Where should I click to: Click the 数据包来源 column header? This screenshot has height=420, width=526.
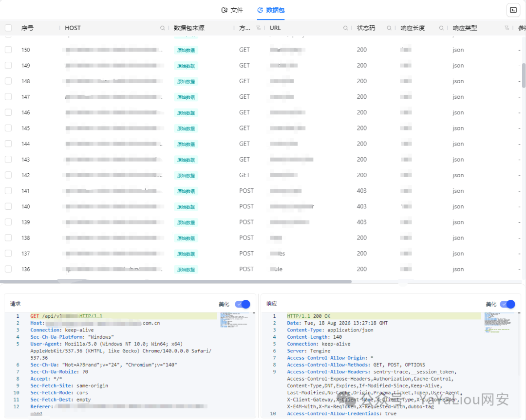[189, 28]
